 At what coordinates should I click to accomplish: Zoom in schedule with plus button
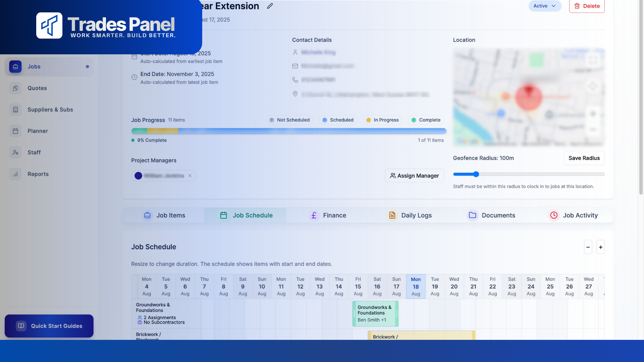600,247
